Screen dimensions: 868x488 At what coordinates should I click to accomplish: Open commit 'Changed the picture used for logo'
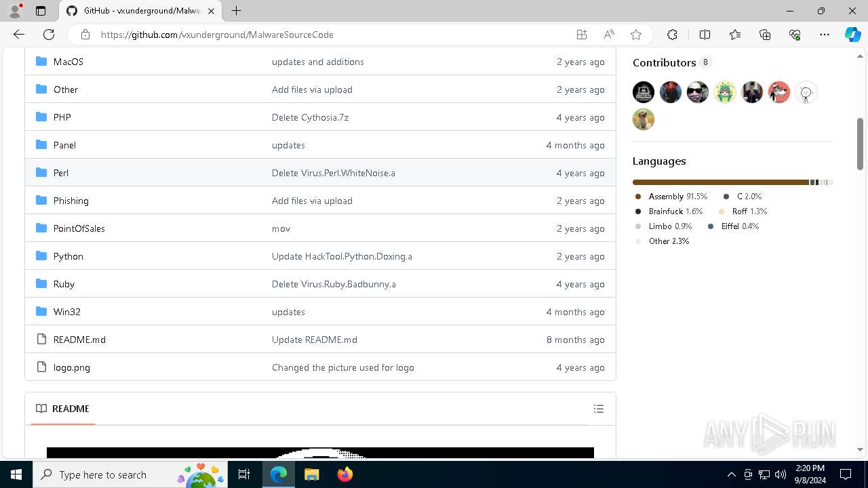343,367
